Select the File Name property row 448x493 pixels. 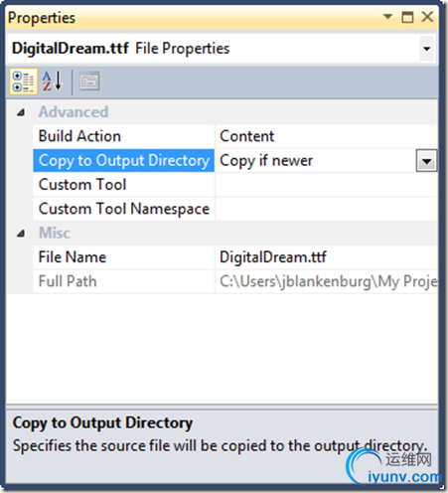(x=124, y=257)
